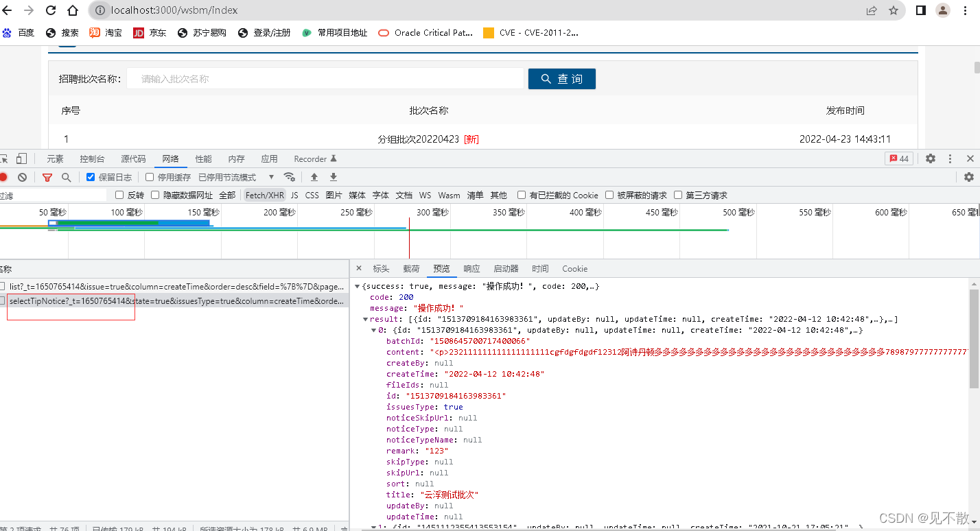View site information icon in address bar
The image size is (980, 531).
click(100, 10)
